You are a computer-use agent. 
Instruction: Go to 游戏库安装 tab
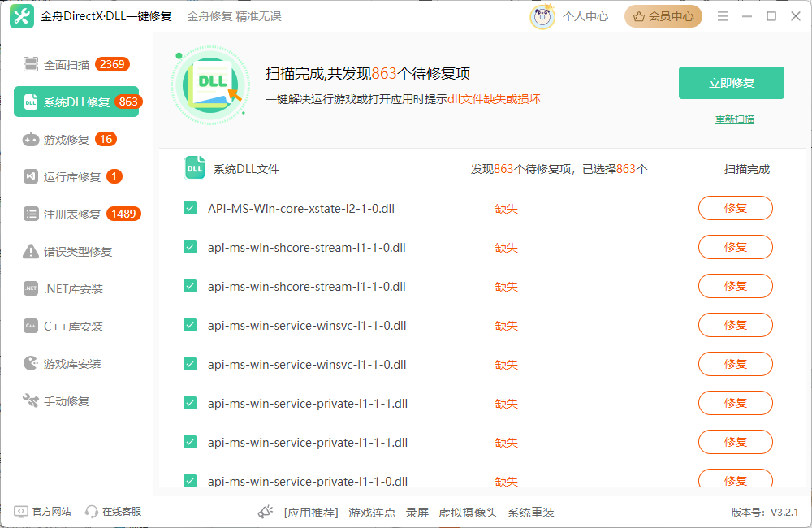point(76,363)
